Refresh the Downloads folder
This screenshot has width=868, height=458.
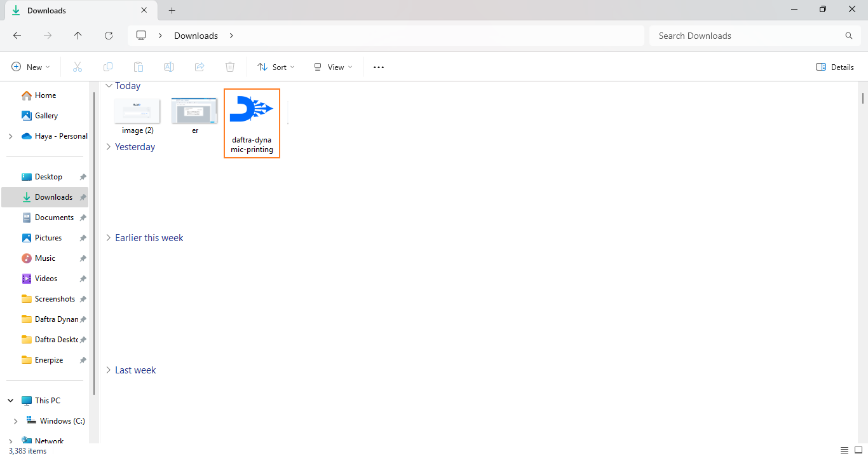point(109,36)
